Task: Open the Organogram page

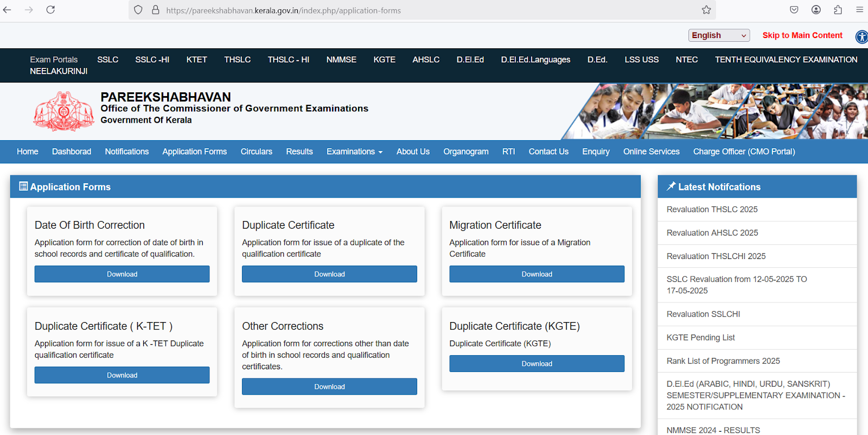Action: [466, 152]
